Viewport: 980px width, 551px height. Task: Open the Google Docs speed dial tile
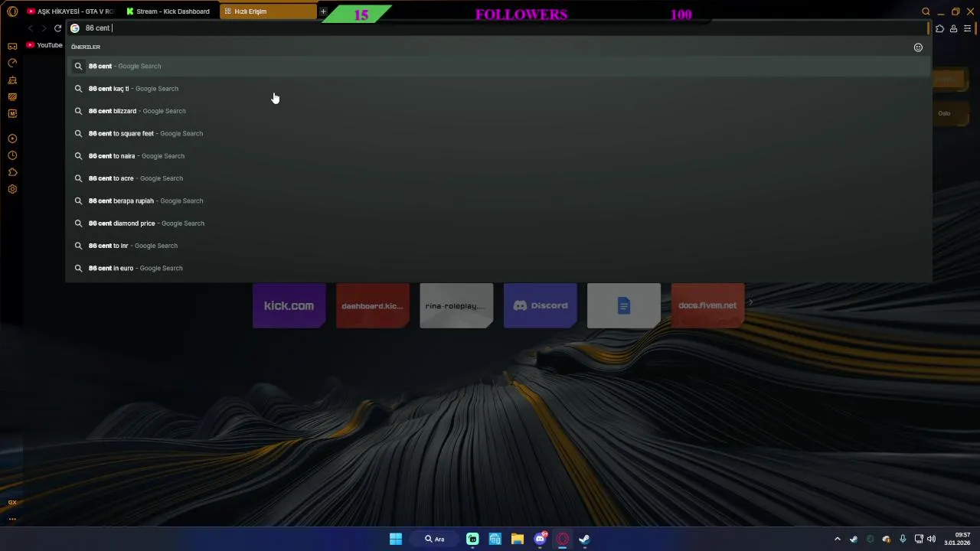click(624, 305)
